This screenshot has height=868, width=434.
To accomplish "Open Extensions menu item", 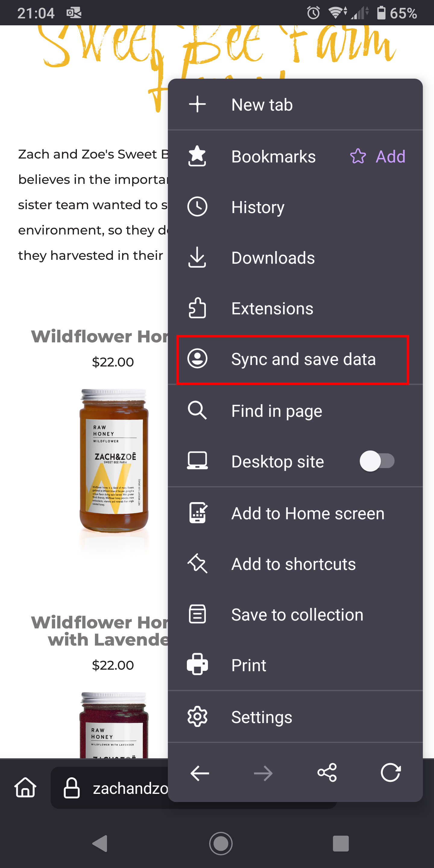I will pos(295,308).
